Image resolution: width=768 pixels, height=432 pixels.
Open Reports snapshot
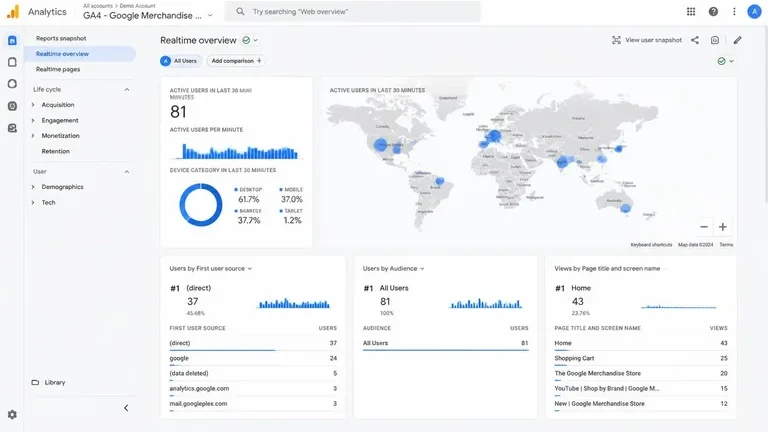[61, 38]
